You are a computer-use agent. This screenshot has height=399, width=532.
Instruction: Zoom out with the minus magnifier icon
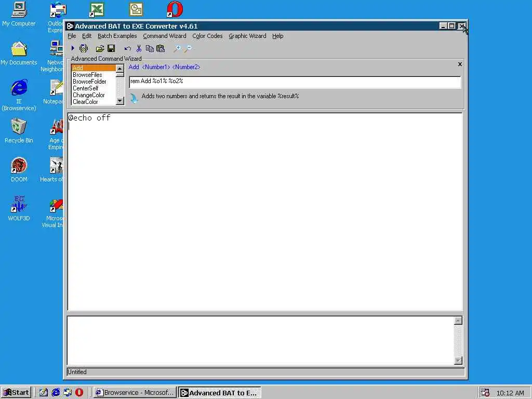pyautogui.click(x=188, y=48)
